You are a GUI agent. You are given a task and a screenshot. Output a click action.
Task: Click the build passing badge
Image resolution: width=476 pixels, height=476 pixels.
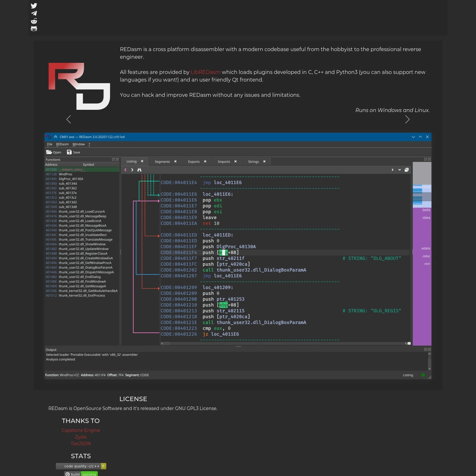81,474
